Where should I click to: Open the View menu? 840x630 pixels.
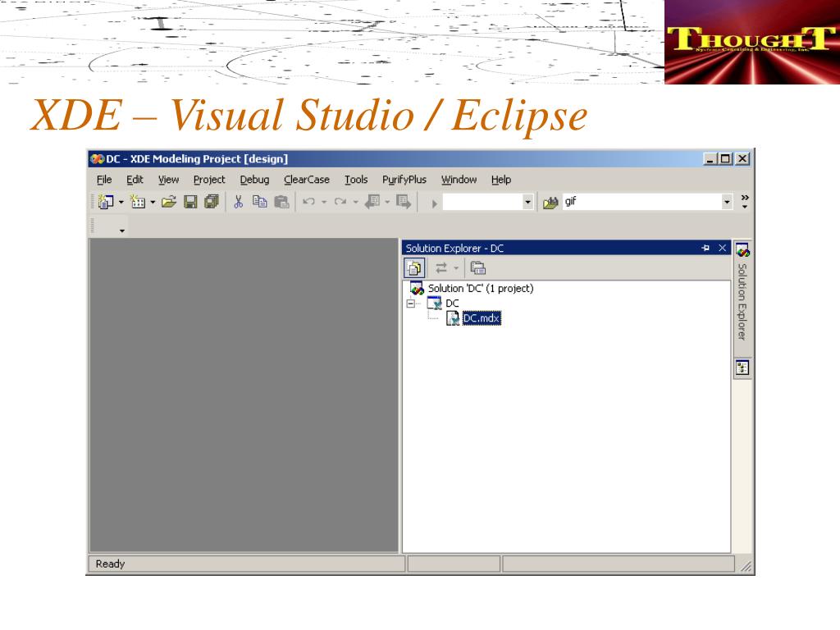(168, 180)
